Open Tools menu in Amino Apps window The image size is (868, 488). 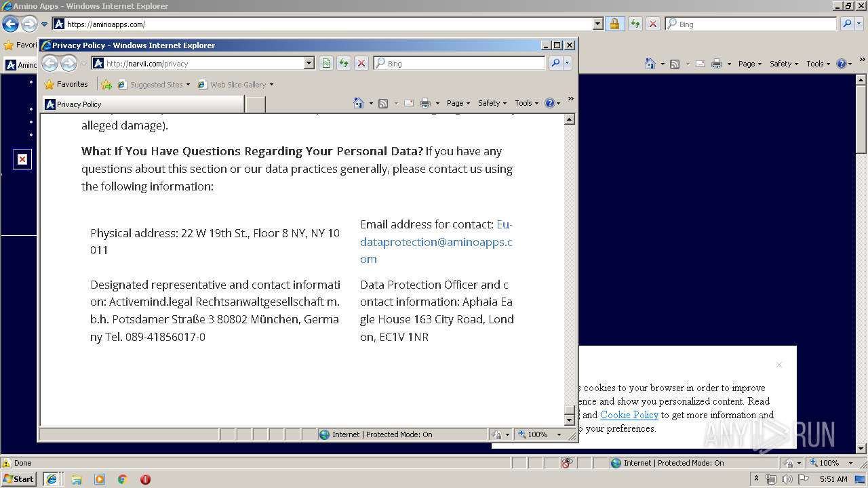[818, 64]
